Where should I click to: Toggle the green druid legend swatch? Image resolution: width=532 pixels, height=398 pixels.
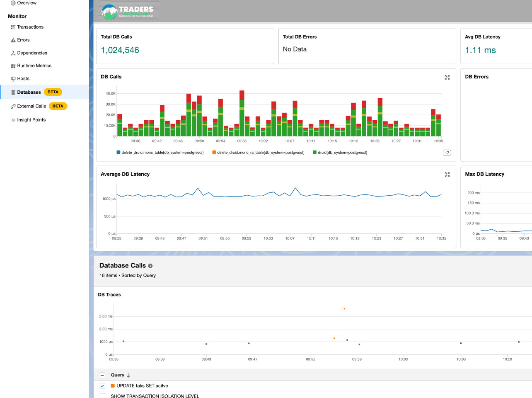[x=315, y=153]
